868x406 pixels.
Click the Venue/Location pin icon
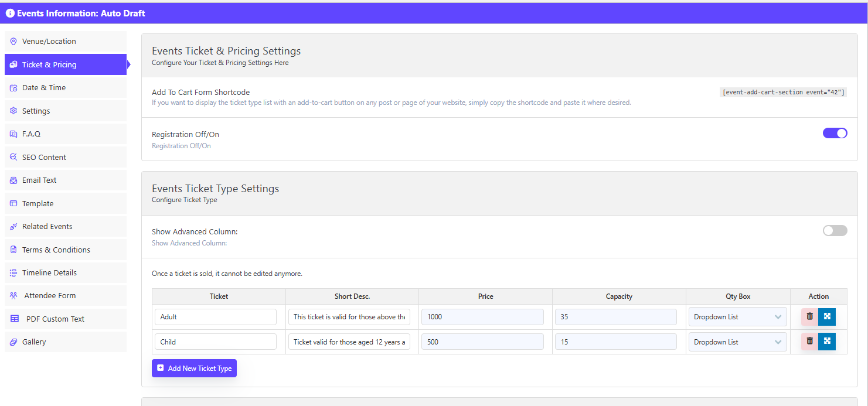[13, 42]
